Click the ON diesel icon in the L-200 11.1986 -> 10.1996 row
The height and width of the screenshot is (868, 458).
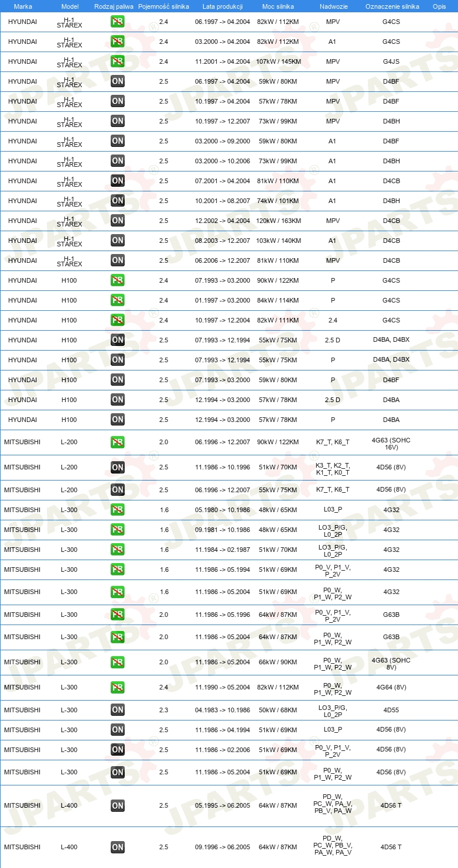[x=118, y=467]
